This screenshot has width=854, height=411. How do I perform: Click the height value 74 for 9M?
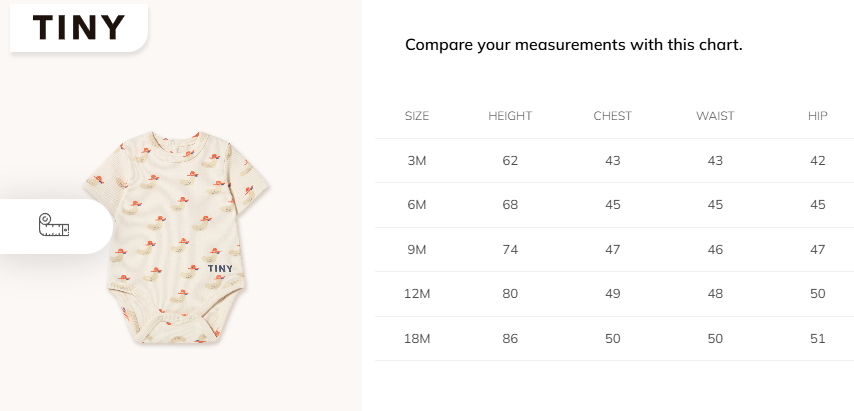(510, 249)
